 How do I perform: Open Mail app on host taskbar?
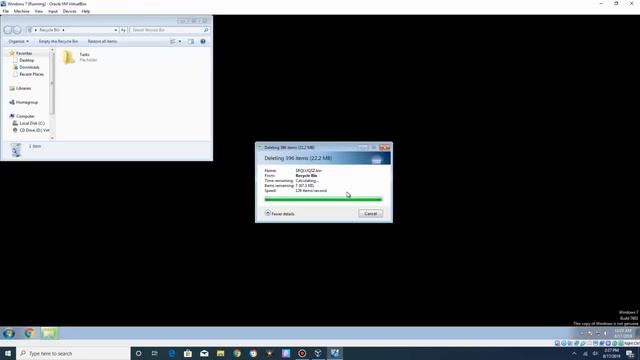[204, 353]
